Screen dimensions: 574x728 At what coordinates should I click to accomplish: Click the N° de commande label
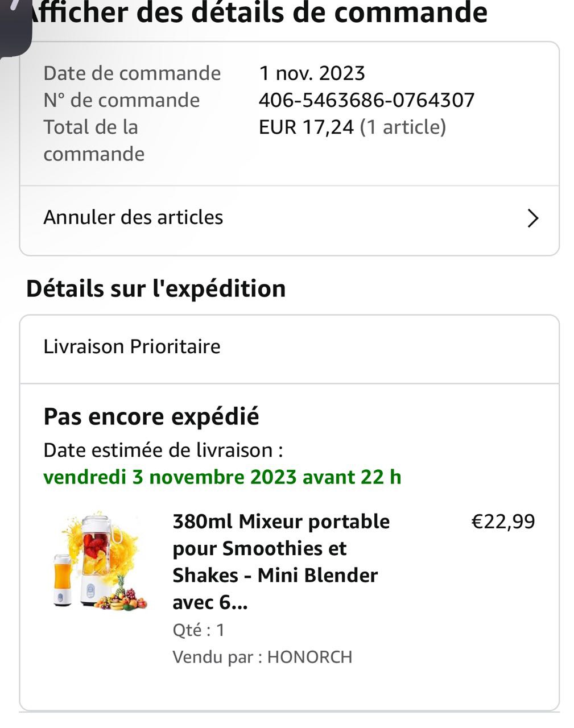[x=122, y=100]
